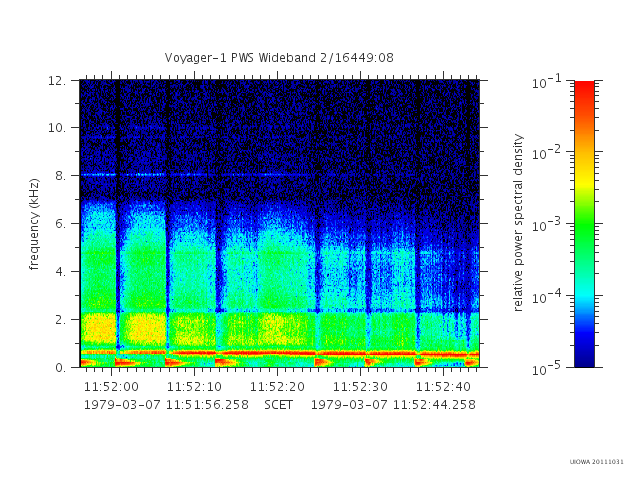Click the color bar's 10^-1 label
Viewport: 640px width, 480px height.
click(x=547, y=82)
